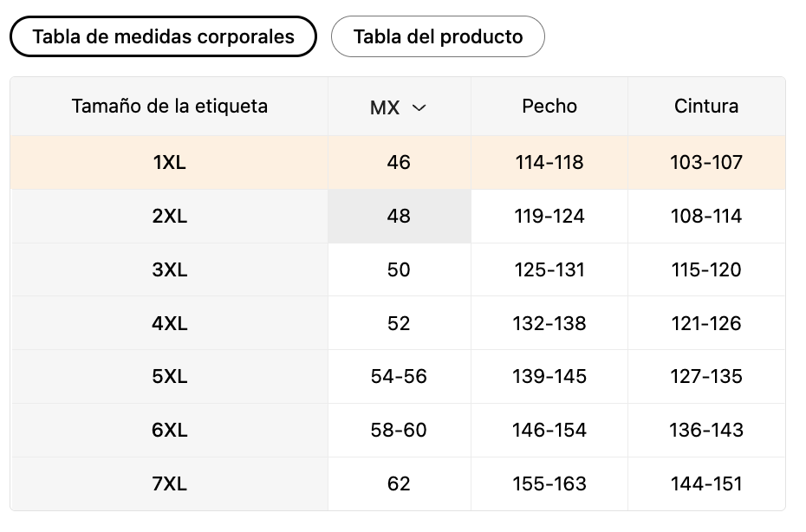Viewport: 806px width, 532px height.
Task: Click the highlighted MX size 48 cell
Action: point(400,216)
